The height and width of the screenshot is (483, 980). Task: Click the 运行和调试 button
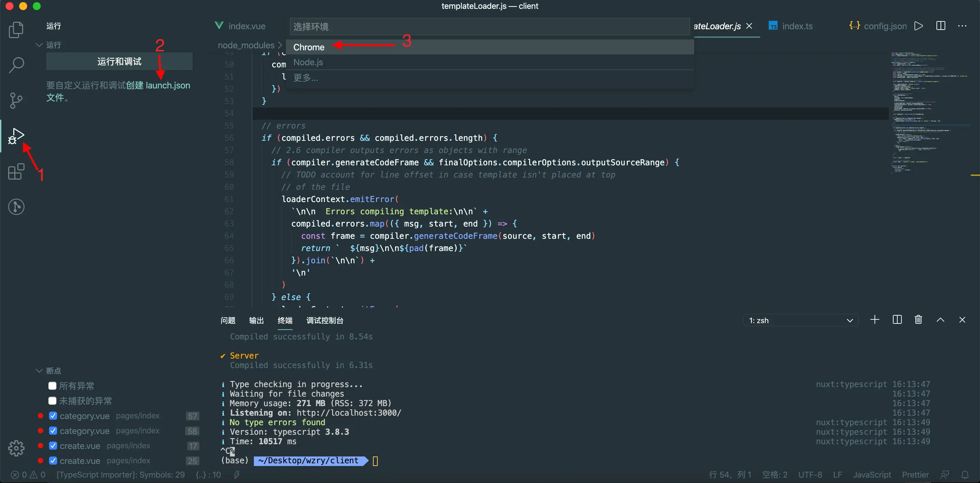pos(119,62)
